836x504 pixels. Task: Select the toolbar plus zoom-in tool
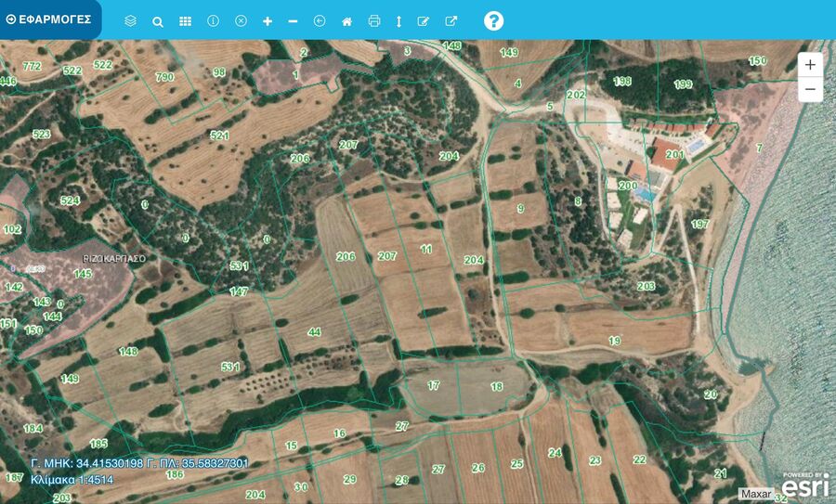pyautogui.click(x=268, y=20)
